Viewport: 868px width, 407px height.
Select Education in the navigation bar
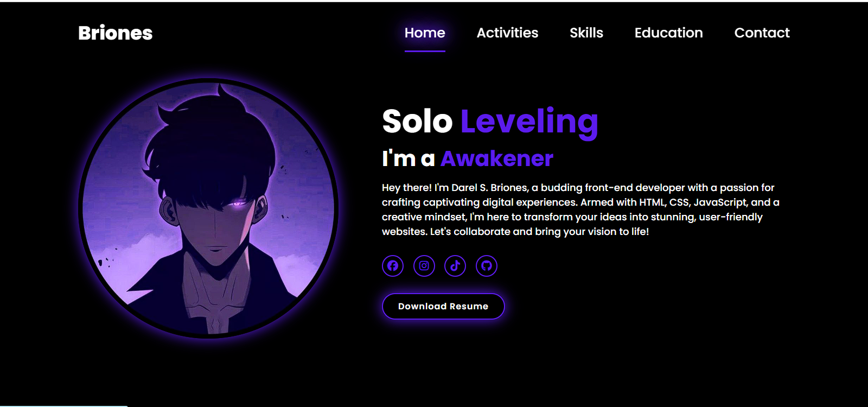668,33
